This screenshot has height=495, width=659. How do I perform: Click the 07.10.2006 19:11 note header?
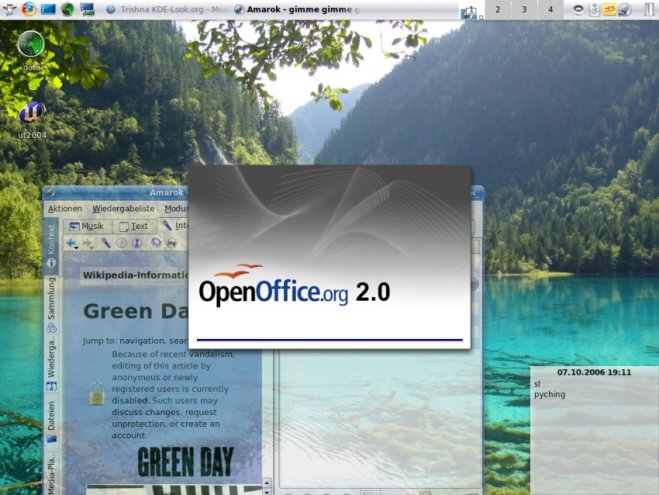point(594,372)
